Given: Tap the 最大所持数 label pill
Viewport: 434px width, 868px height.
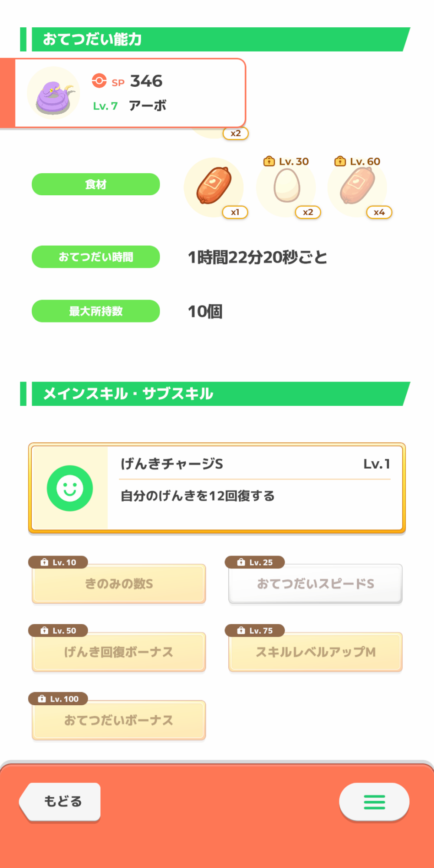Looking at the screenshot, I should pyautogui.click(x=96, y=311).
